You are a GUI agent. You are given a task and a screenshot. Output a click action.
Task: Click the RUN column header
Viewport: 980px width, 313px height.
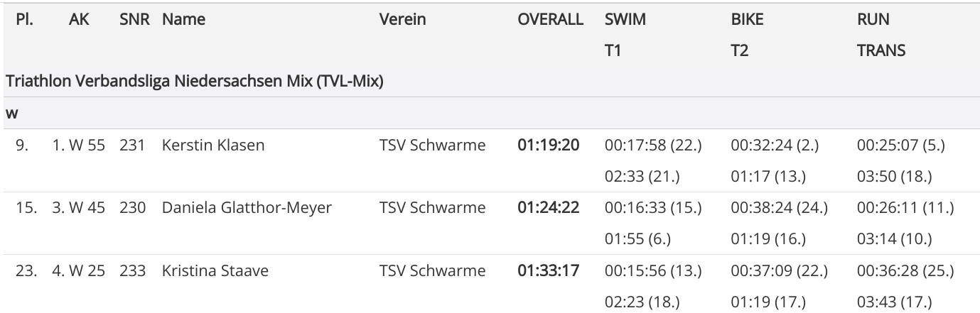coord(873,20)
